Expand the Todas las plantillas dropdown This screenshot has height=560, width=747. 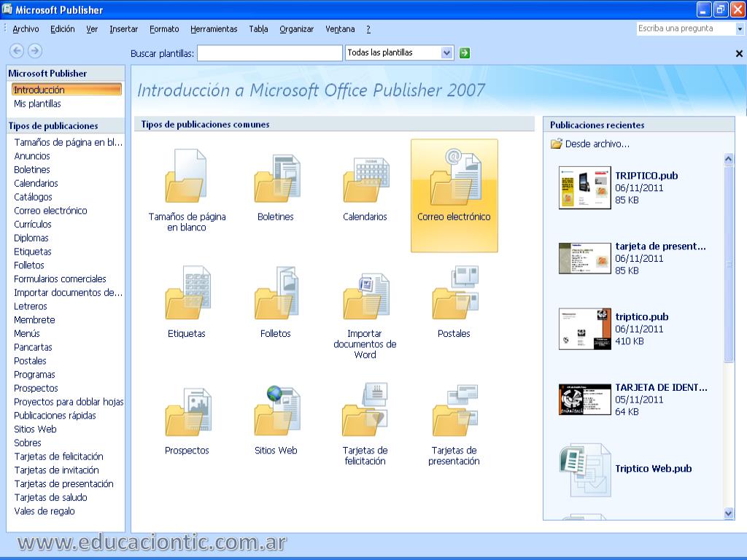pyautogui.click(x=446, y=52)
